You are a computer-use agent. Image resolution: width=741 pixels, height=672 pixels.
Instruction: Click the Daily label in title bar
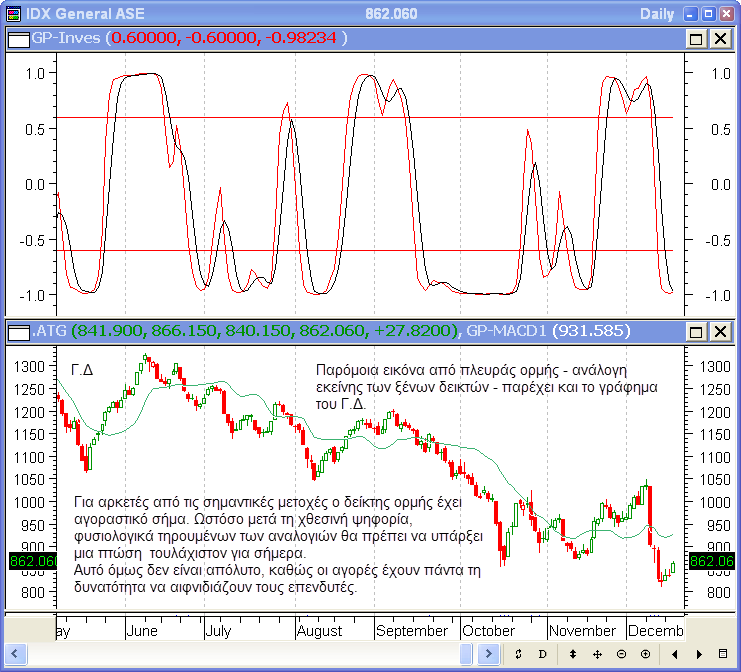click(x=656, y=14)
